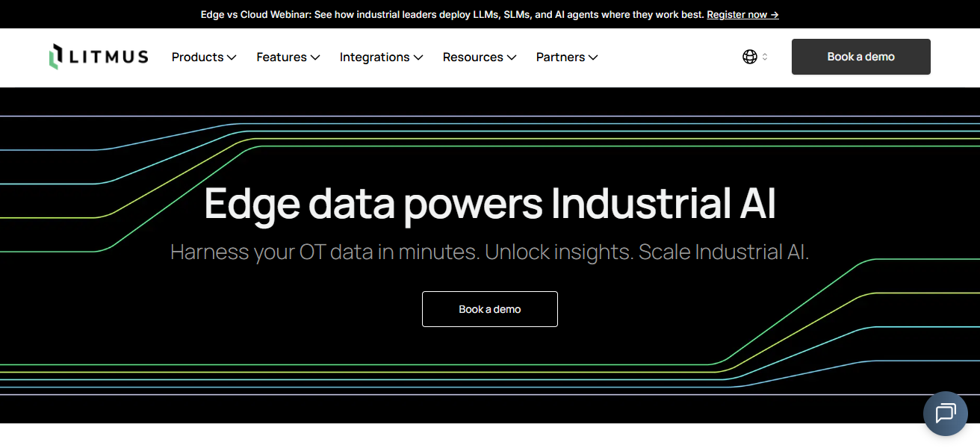Open the Features menu

(281, 57)
